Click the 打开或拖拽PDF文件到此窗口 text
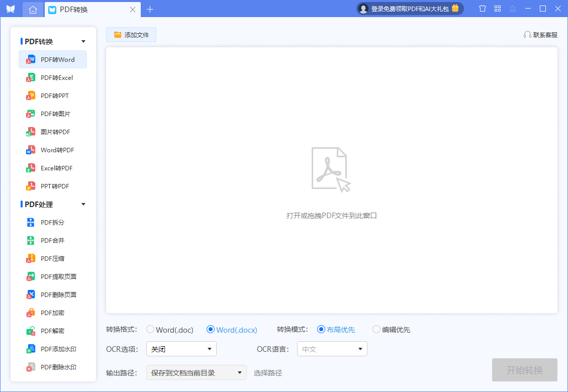The image size is (568, 392). [x=331, y=216]
